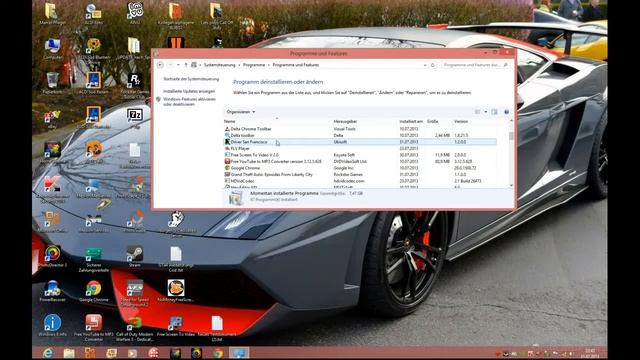640x360 pixels.
Task: Open the Free YouTube to MP3 Converter desktop shortcut
Action: point(93,327)
